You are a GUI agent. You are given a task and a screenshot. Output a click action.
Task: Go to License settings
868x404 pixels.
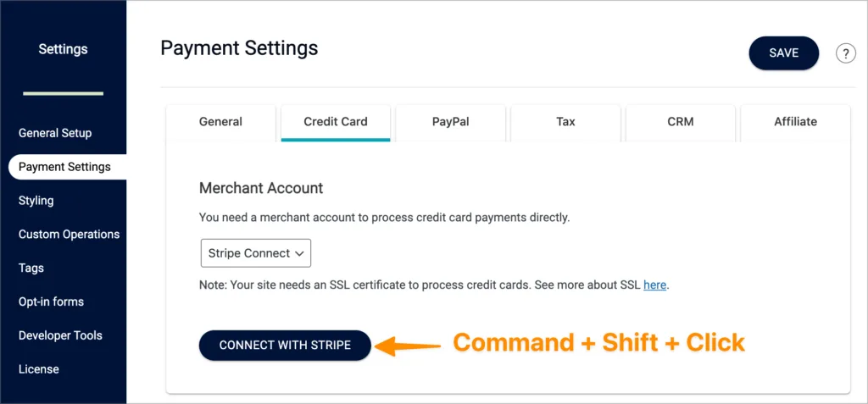[x=39, y=369]
